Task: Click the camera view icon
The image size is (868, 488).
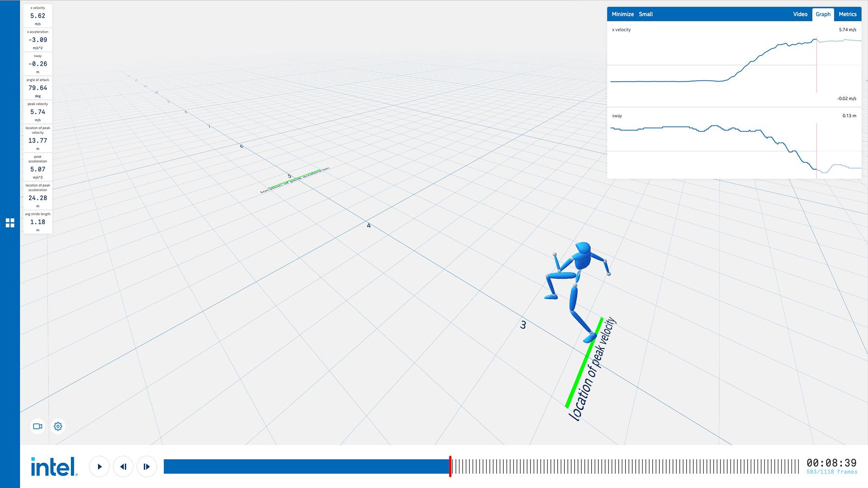Action: coord(38,426)
